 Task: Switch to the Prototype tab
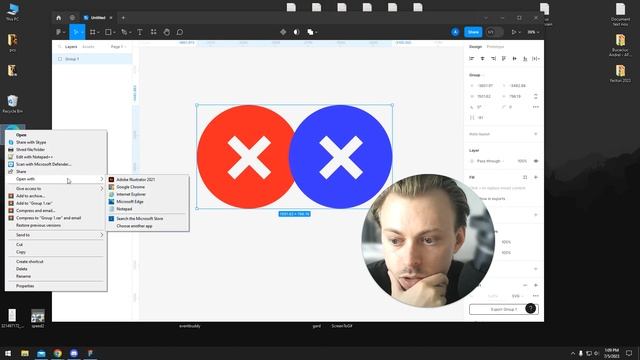tap(495, 47)
